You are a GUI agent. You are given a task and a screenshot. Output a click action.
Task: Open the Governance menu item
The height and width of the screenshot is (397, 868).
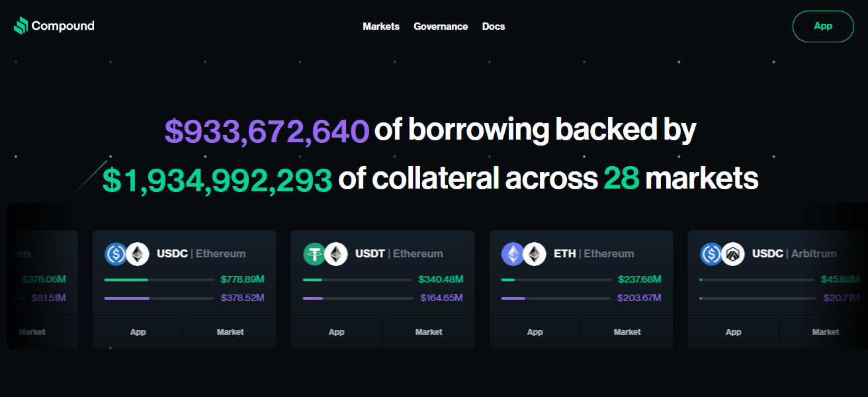click(441, 26)
